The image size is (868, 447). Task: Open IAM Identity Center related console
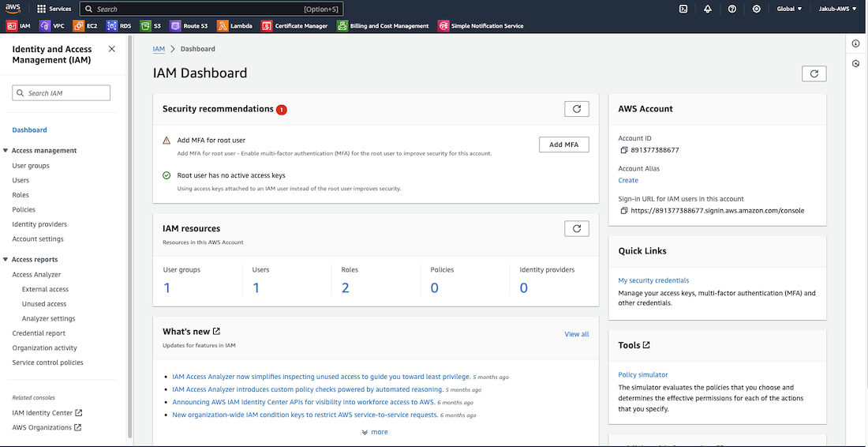coord(47,413)
